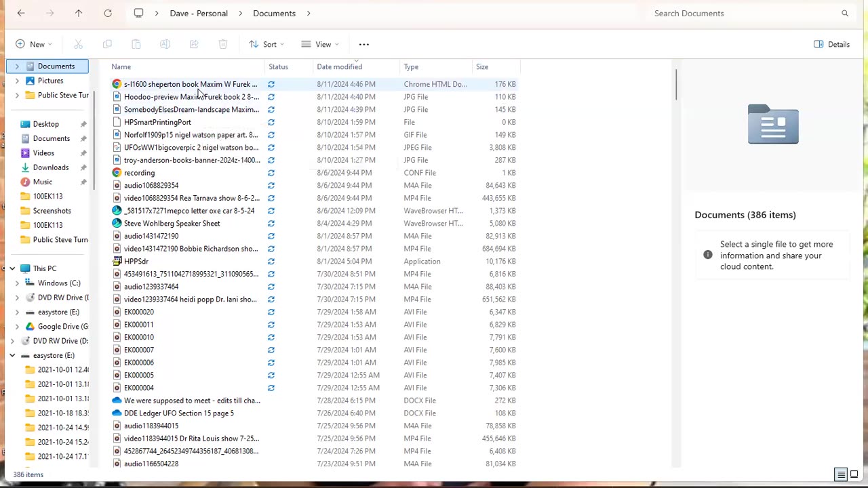Expand the Google Drive node

17,327
